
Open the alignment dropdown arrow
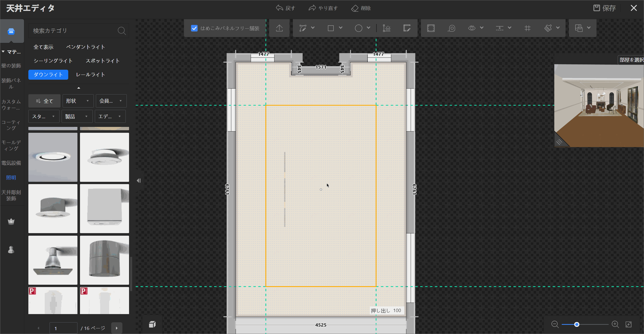[510, 28]
